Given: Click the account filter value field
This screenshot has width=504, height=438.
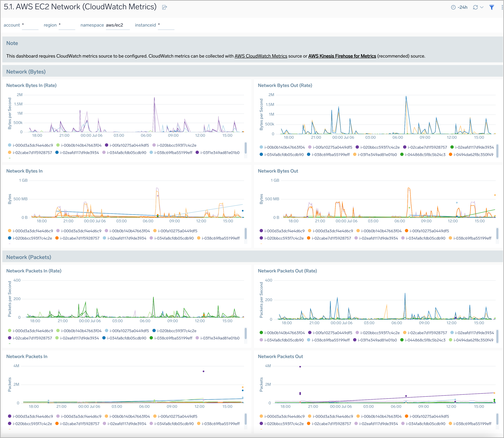Looking at the screenshot, I should (30, 25).
